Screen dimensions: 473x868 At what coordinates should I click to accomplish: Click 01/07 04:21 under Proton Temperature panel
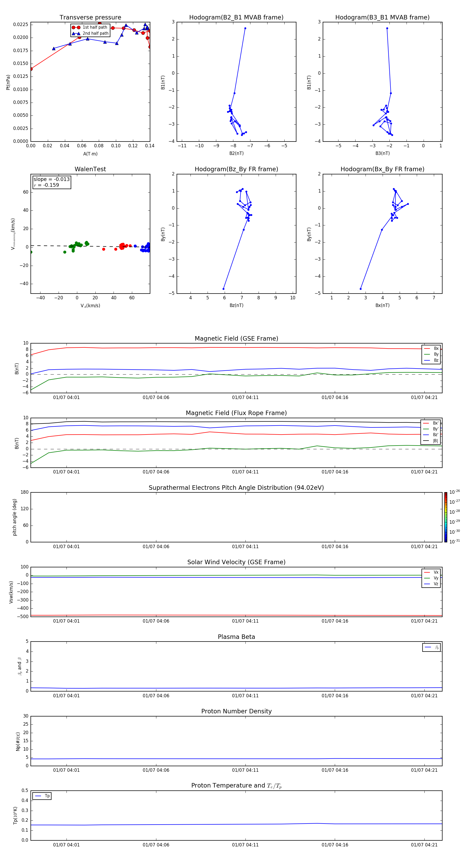424,845
